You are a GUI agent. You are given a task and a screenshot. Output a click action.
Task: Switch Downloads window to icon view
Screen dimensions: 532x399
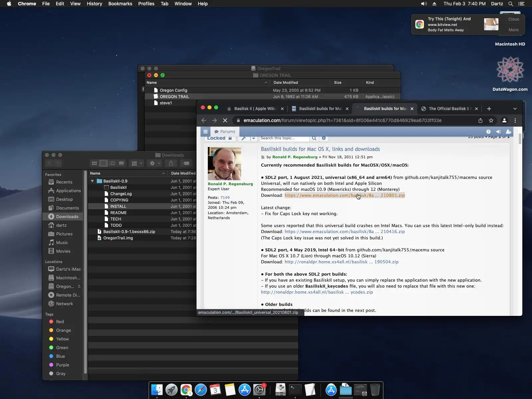coord(94,163)
